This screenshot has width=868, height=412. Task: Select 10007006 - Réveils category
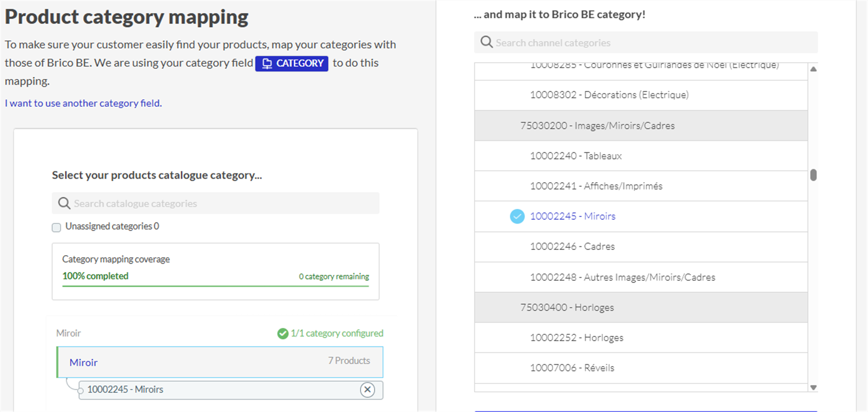point(572,368)
